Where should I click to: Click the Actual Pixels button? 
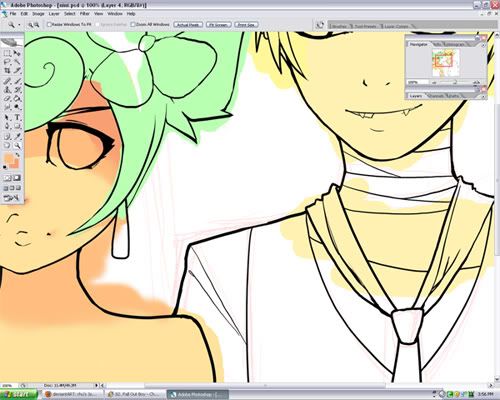[x=188, y=25]
